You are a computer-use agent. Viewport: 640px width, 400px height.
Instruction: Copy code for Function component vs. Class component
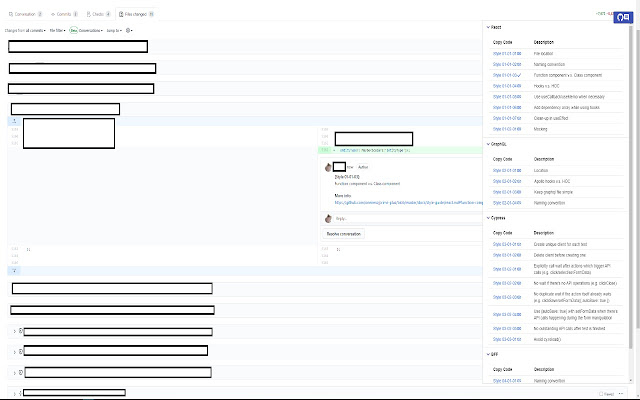coord(507,75)
